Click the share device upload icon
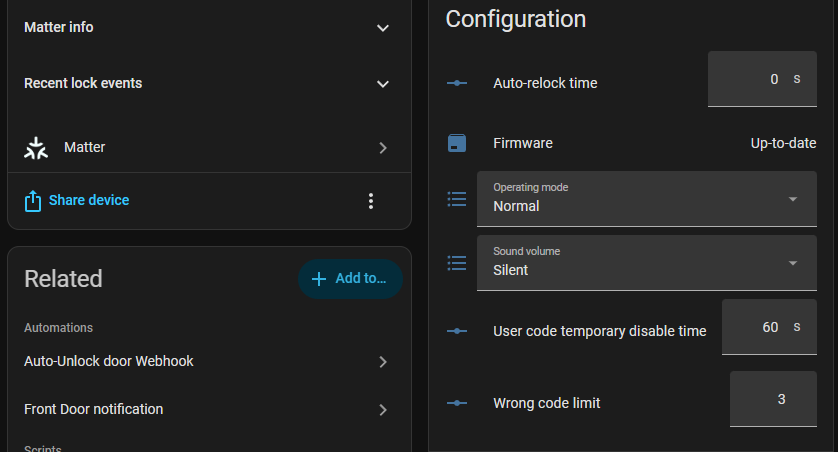This screenshot has height=452, width=838. click(33, 201)
